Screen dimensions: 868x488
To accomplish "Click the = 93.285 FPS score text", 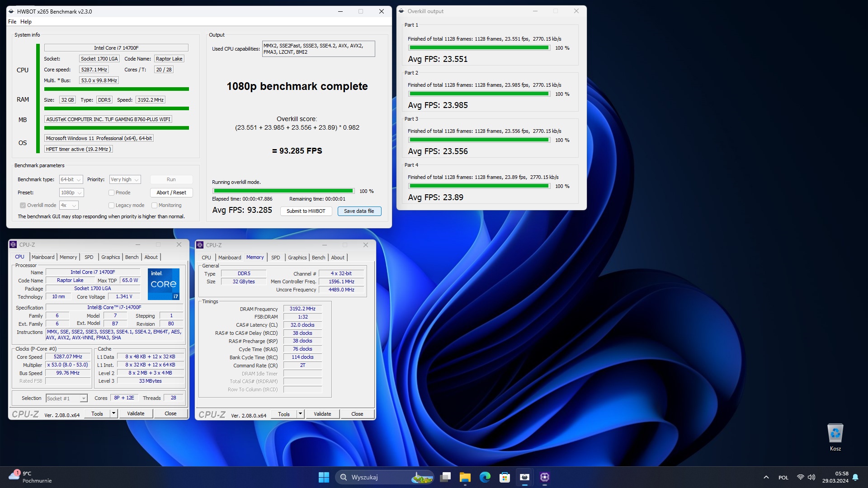I will (x=297, y=151).
